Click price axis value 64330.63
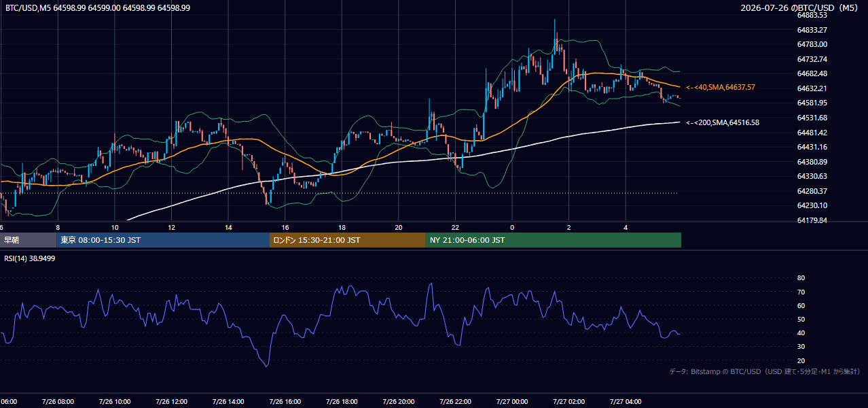The image size is (868, 408). (812, 176)
